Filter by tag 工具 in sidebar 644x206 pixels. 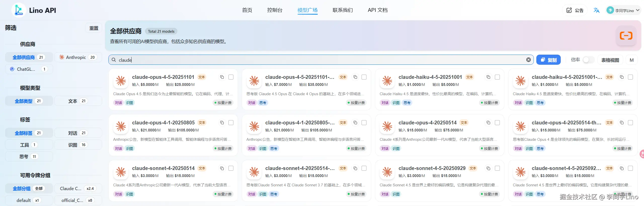pyautogui.click(x=29, y=145)
